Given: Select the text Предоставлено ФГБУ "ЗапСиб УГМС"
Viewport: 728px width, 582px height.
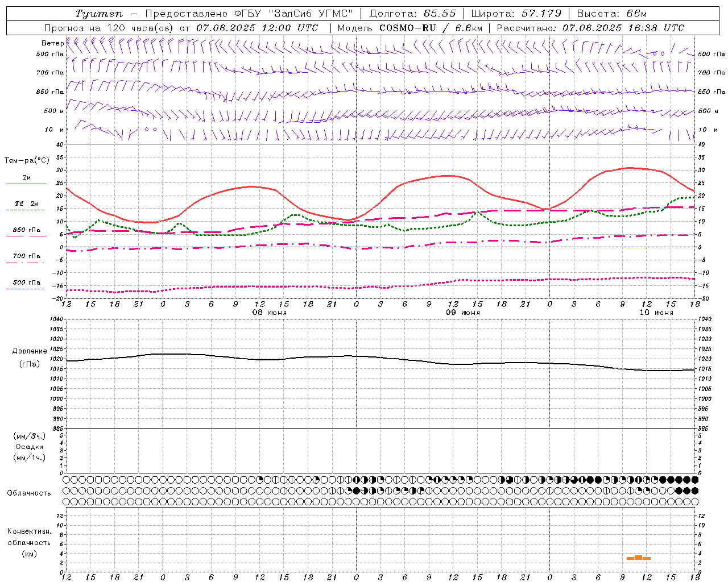Looking at the screenshot, I should (x=249, y=14).
